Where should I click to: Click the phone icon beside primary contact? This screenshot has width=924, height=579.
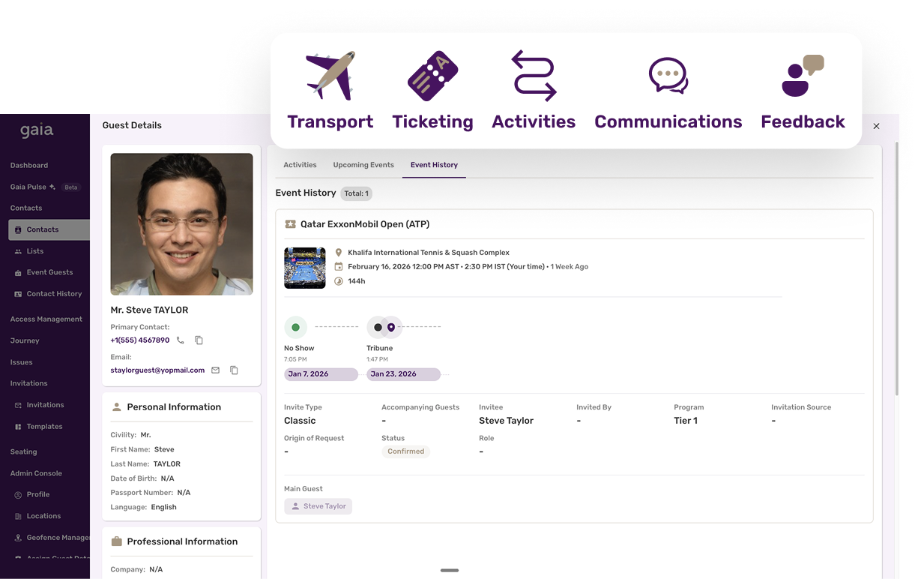[181, 340]
